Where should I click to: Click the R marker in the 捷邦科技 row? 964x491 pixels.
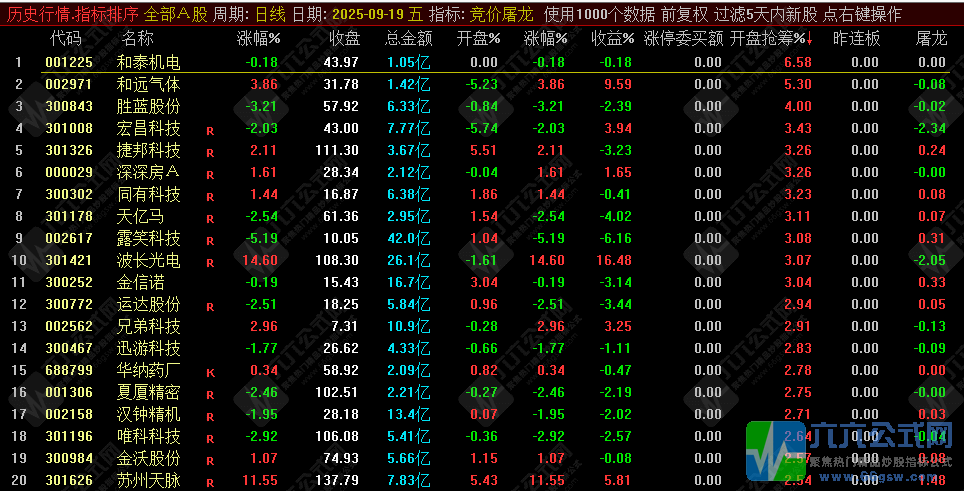coord(210,152)
